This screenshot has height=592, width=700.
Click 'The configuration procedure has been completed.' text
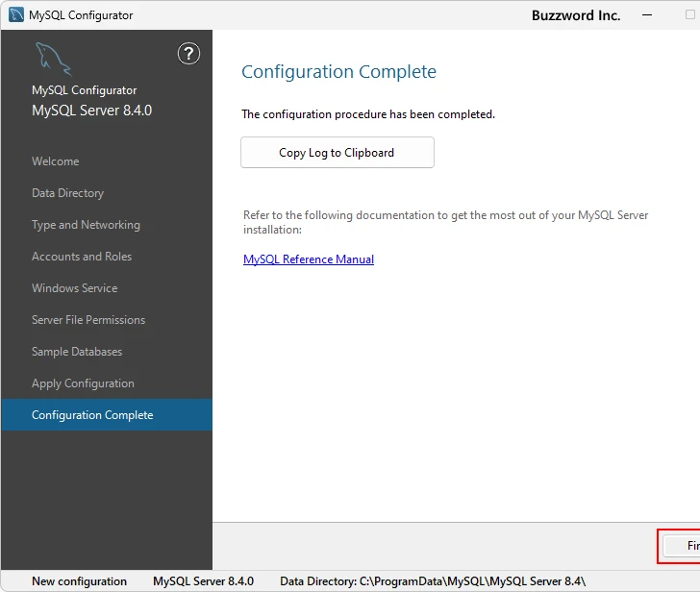coord(368,114)
